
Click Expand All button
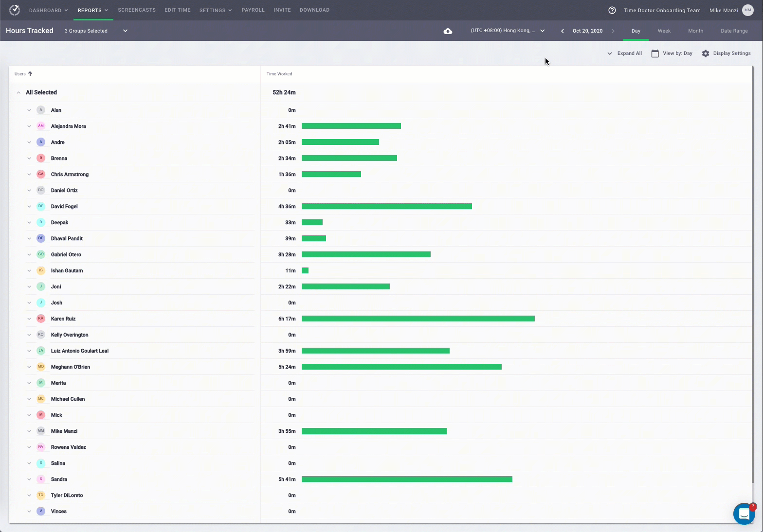click(625, 53)
